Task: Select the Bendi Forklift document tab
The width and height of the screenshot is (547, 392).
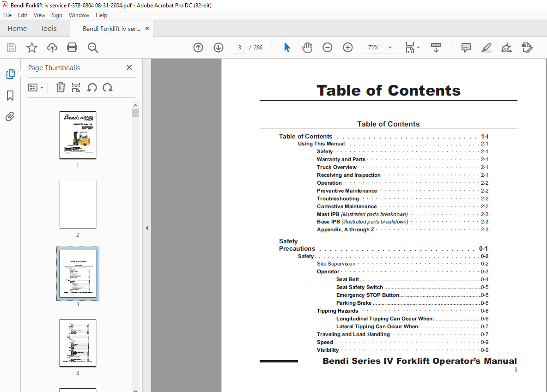Action: click(111, 29)
